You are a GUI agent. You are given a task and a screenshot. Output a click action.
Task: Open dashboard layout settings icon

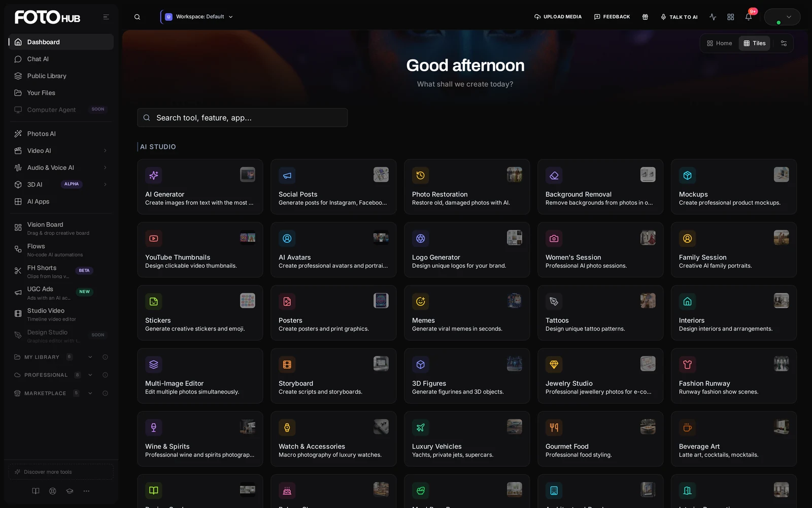[784, 43]
